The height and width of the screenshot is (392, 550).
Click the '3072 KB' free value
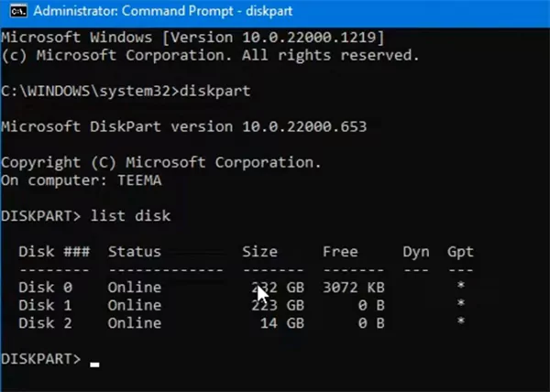pyautogui.click(x=354, y=288)
